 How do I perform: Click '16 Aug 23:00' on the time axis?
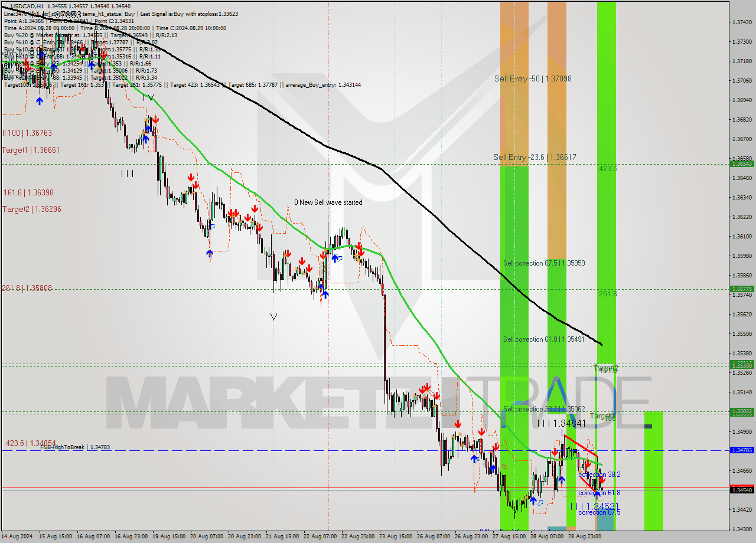[x=131, y=537]
